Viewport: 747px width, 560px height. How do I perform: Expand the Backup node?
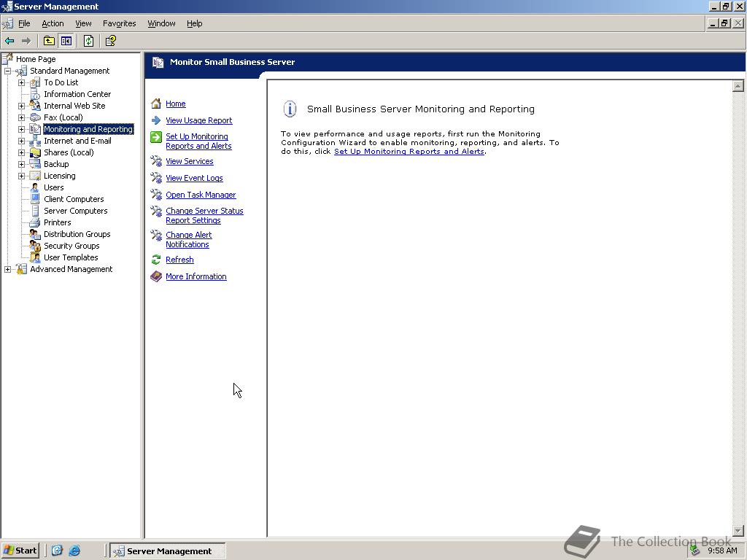[x=21, y=164]
